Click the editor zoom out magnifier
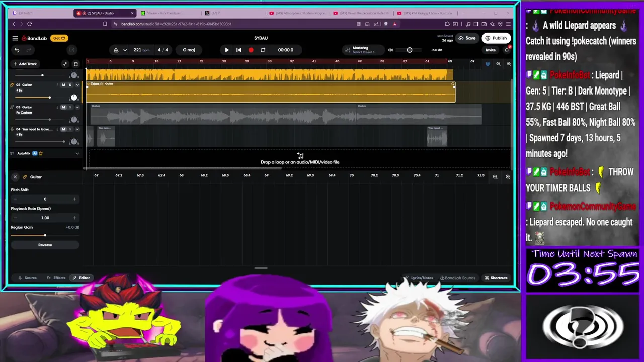This screenshot has height=362, width=644. [x=495, y=177]
